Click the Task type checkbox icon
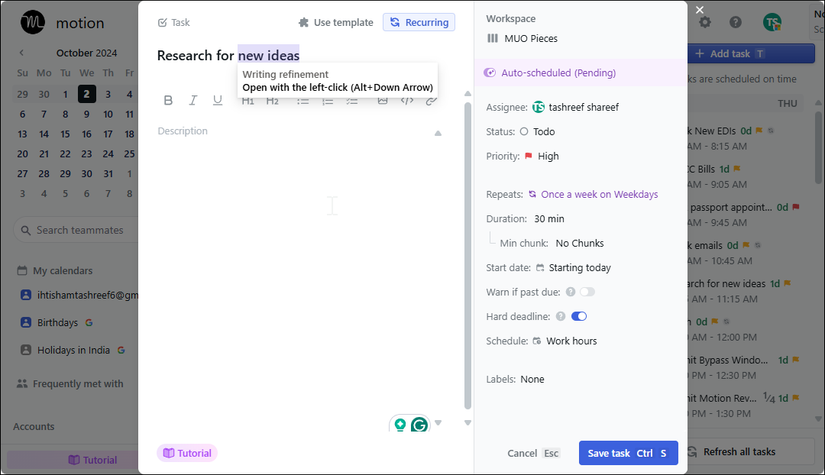825x475 pixels. click(162, 23)
